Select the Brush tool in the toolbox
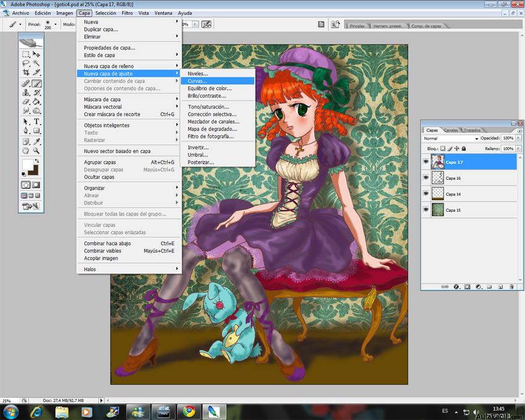 (x=36, y=83)
